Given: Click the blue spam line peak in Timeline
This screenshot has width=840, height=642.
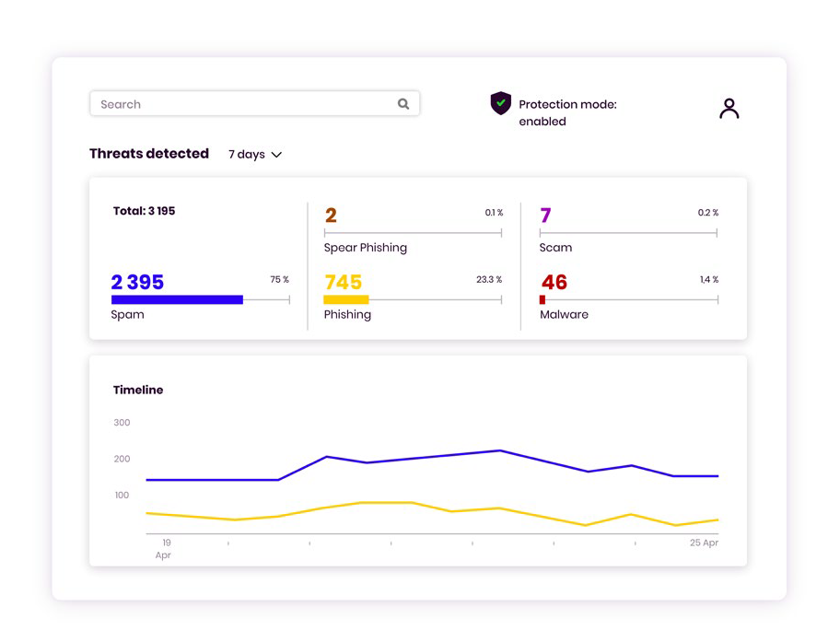Looking at the screenshot, I should (x=500, y=450).
